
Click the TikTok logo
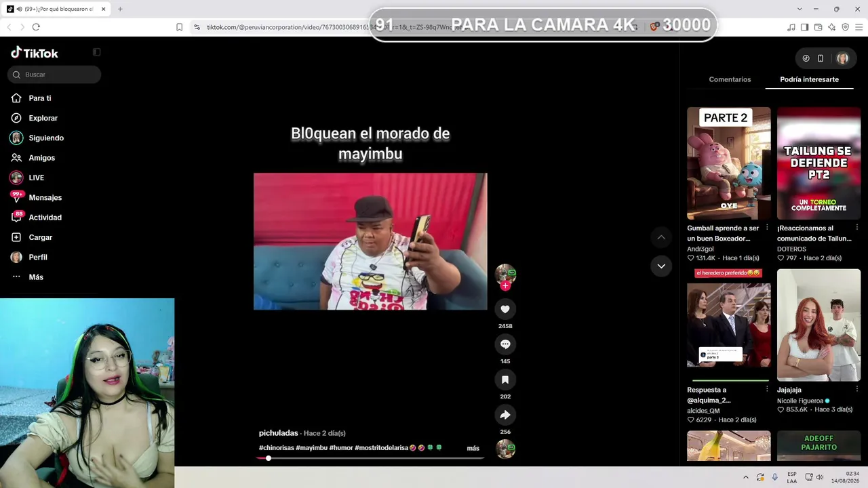[35, 53]
